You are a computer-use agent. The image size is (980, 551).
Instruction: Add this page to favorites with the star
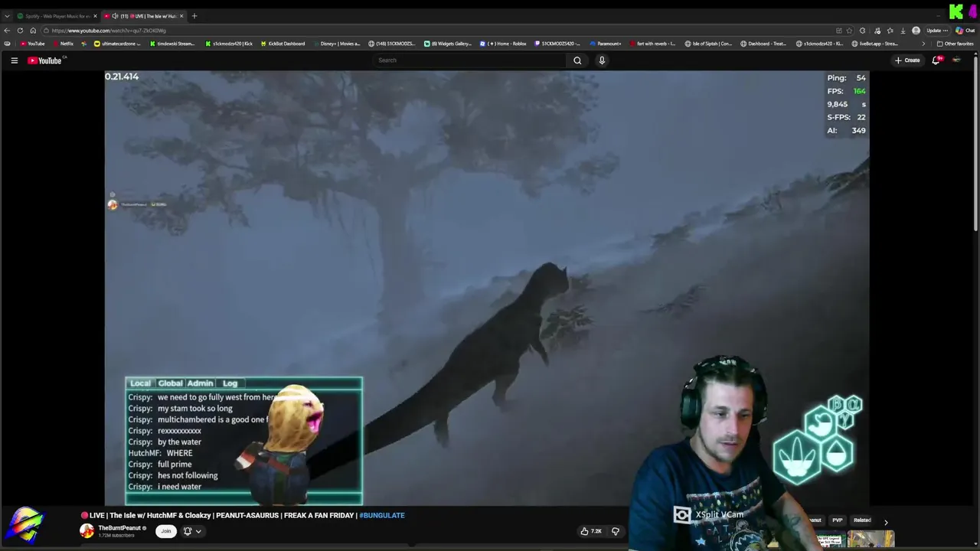[x=849, y=31]
